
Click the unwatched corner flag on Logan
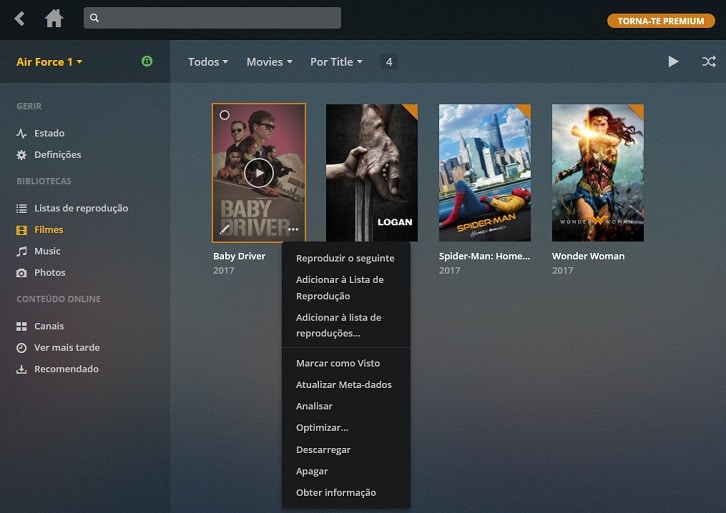click(412, 110)
